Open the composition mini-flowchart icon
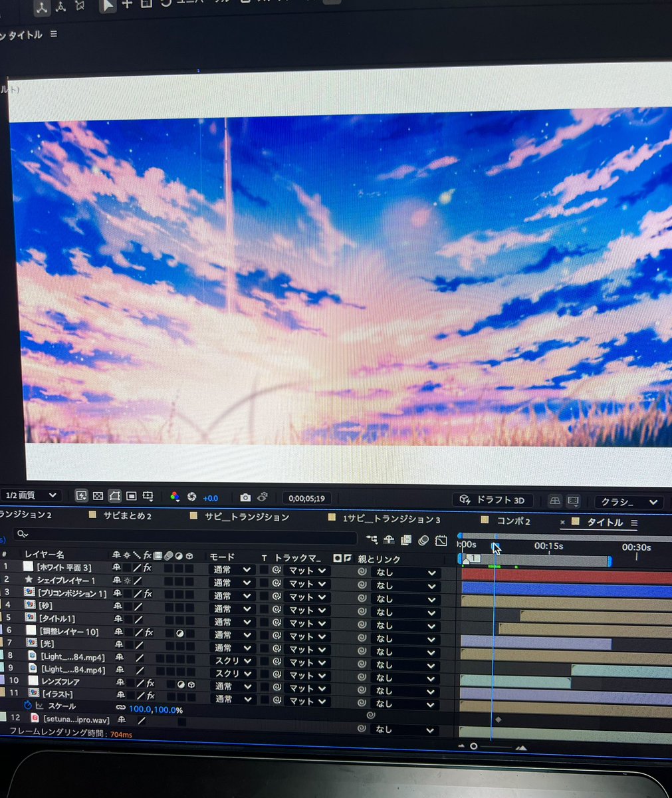 371,540
